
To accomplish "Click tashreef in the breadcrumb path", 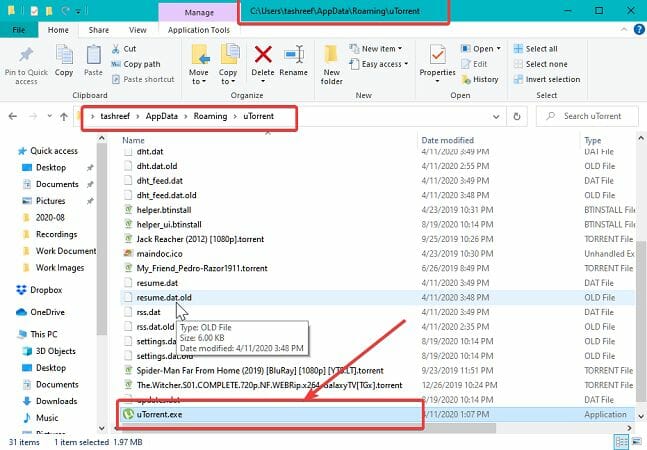I will pos(115,116).
